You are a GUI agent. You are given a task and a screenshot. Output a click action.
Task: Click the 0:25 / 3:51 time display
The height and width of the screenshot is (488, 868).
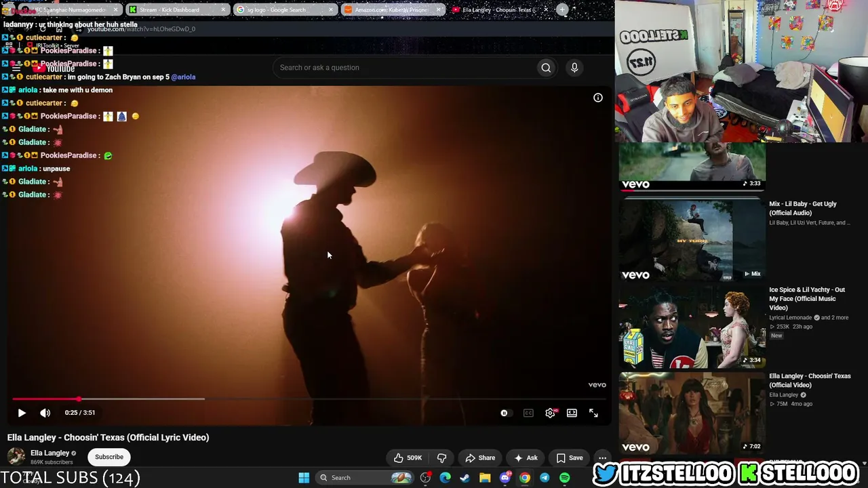pos(80,413)
